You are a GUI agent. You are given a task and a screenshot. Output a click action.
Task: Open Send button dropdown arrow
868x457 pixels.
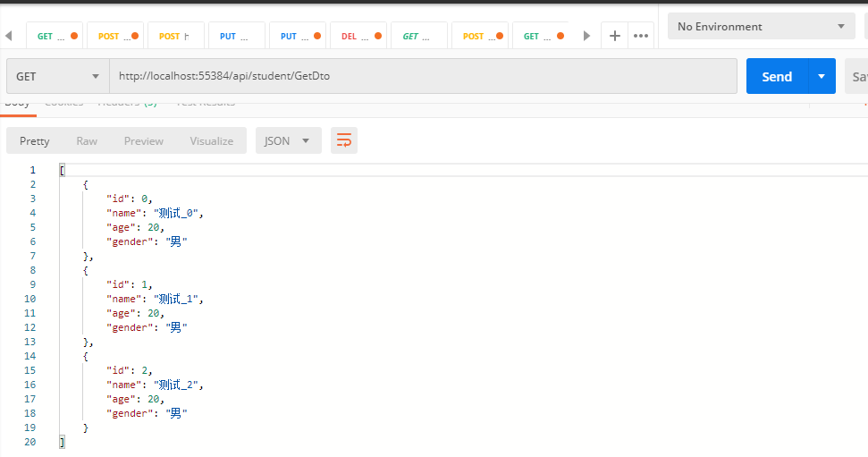pyautogui.click(x=822, y=76)
